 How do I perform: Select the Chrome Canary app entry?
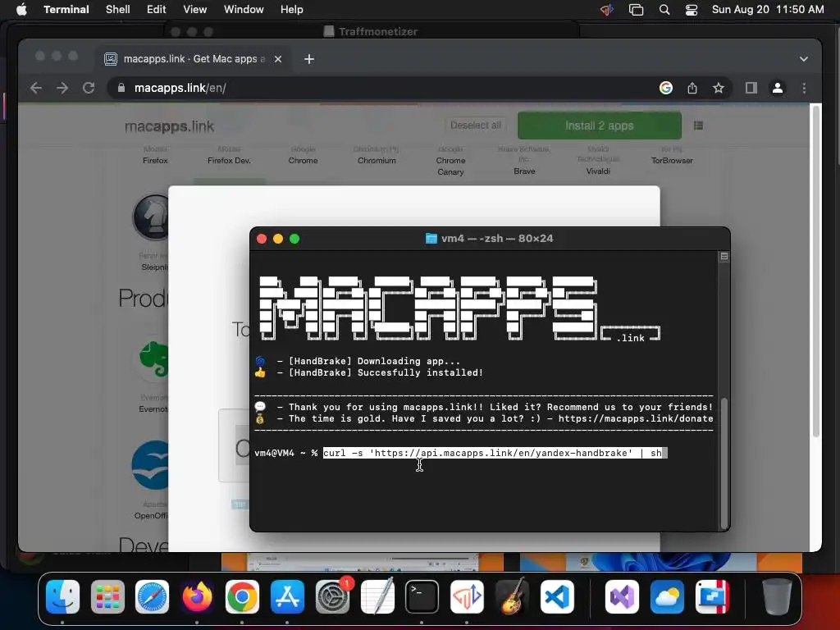point(450,166)
